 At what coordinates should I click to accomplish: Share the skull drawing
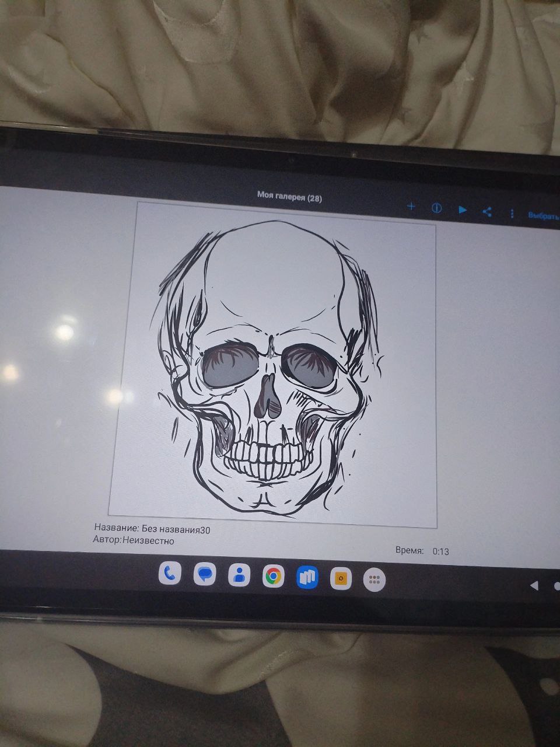(487, 212)
